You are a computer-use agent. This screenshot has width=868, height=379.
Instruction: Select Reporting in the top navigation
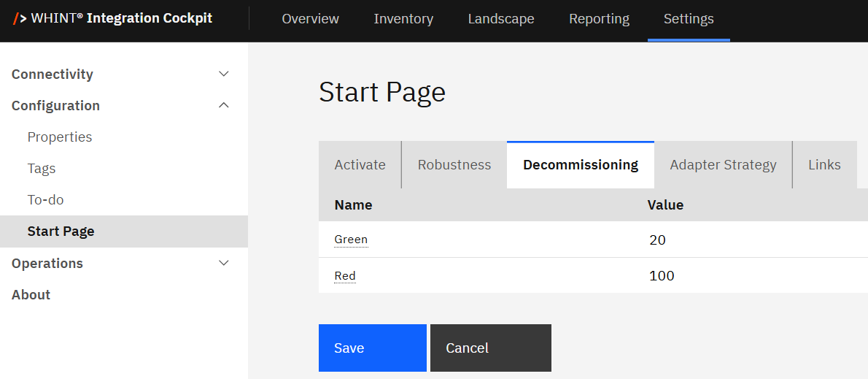[x=599, y=19]
